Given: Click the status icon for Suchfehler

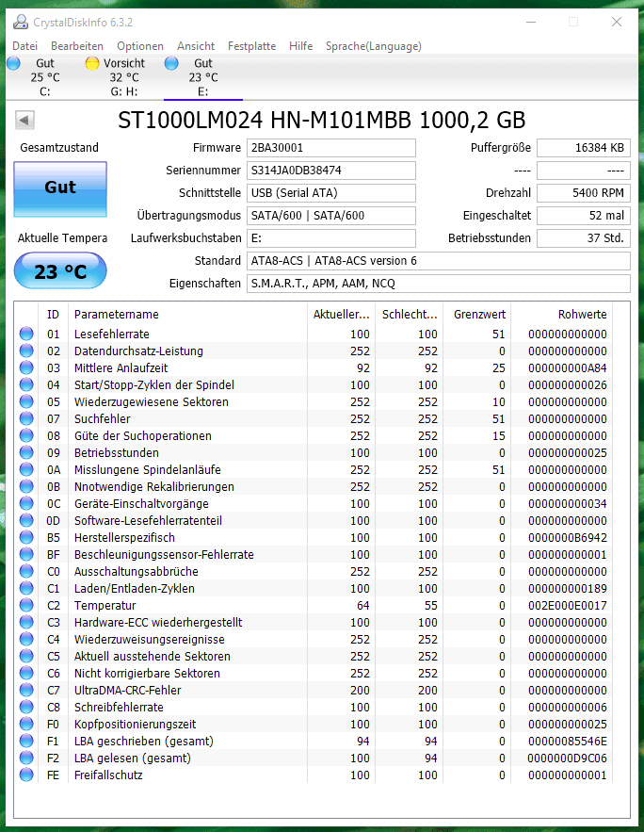Looking at the screenshot, I should 26,418.
